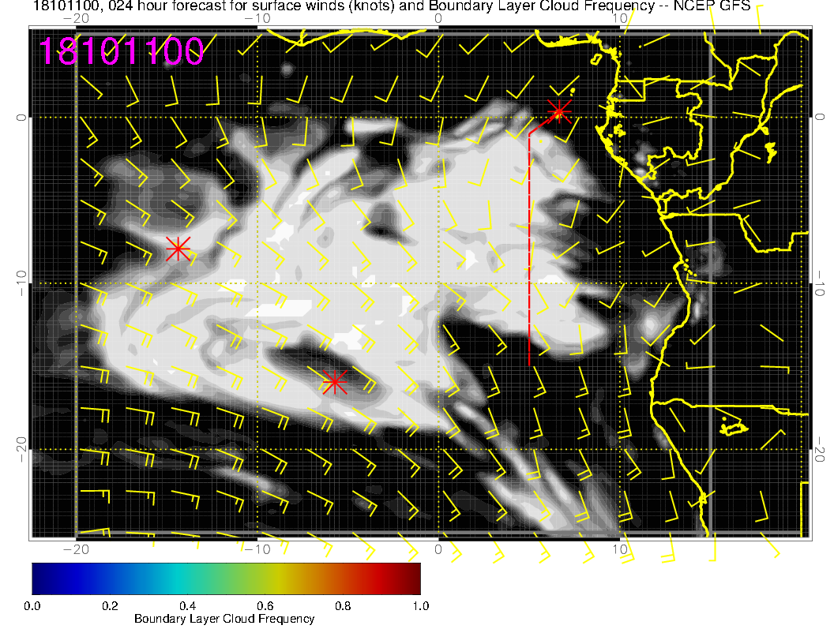Click the bottom axis 0 longitude label
This screenshot has width=834, height=644.
coord(438,549)
